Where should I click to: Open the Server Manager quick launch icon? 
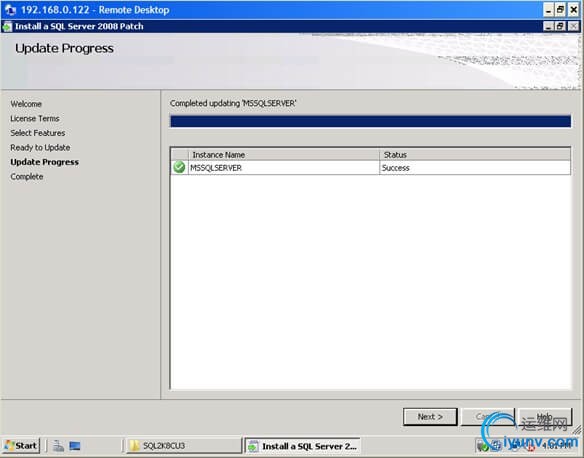click(58, 445)
